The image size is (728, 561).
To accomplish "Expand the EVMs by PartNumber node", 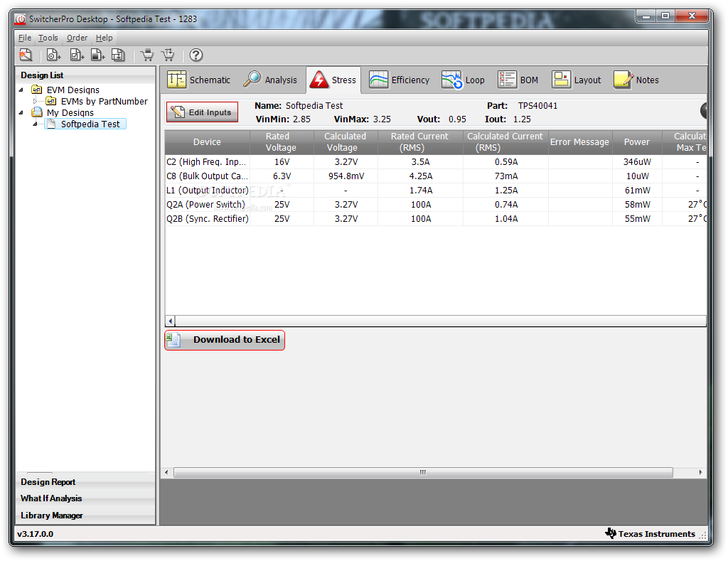I will tap(35, 101).
